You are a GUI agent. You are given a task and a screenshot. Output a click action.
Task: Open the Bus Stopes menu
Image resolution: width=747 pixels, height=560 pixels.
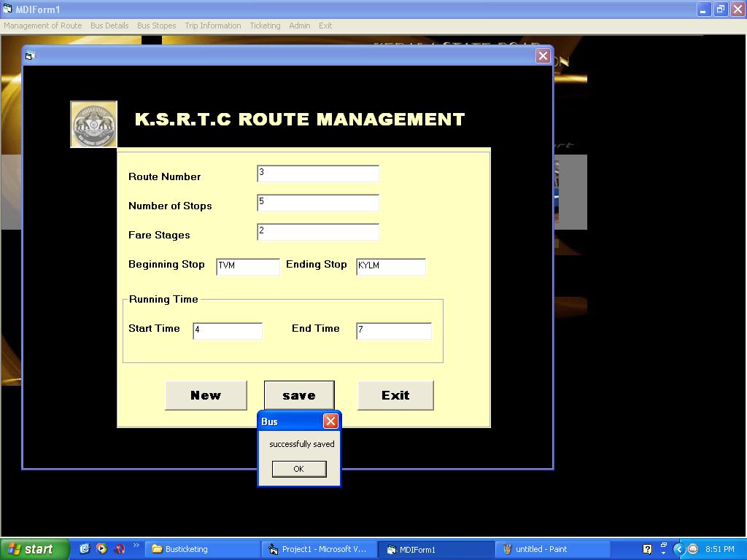tap(157, 26)
